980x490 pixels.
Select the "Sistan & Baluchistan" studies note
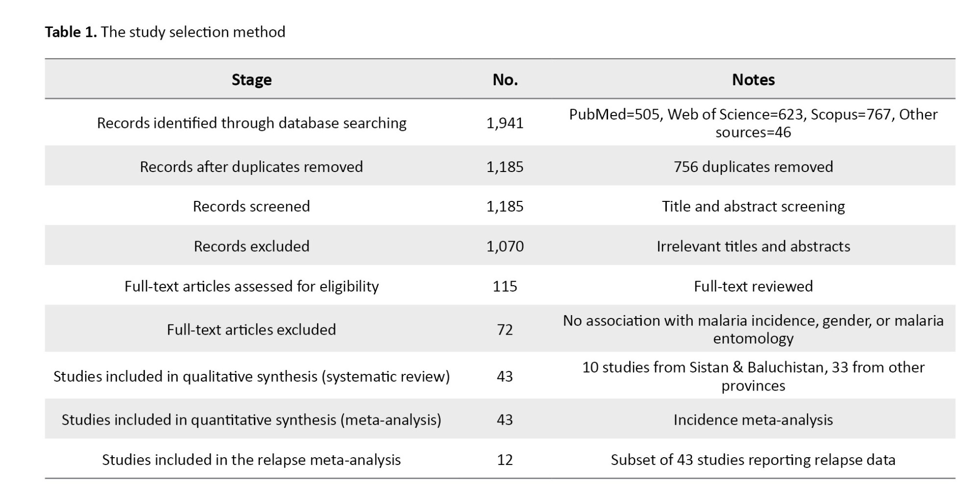pyautogui.click(x=753, y=376)
